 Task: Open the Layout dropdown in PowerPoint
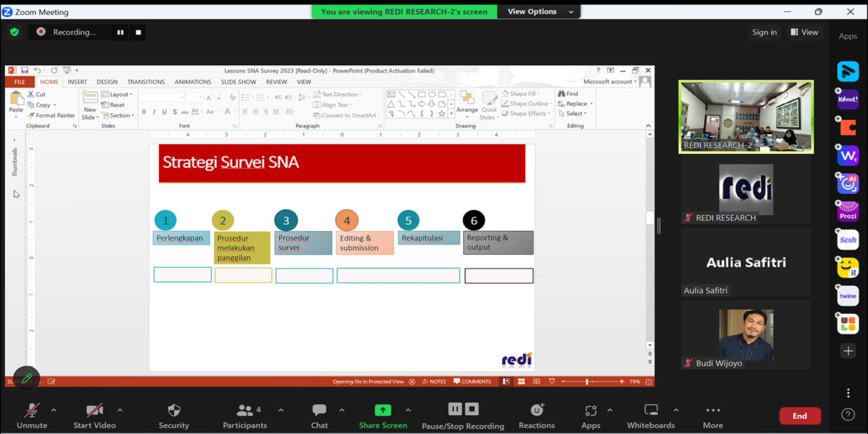click(117, 95)
